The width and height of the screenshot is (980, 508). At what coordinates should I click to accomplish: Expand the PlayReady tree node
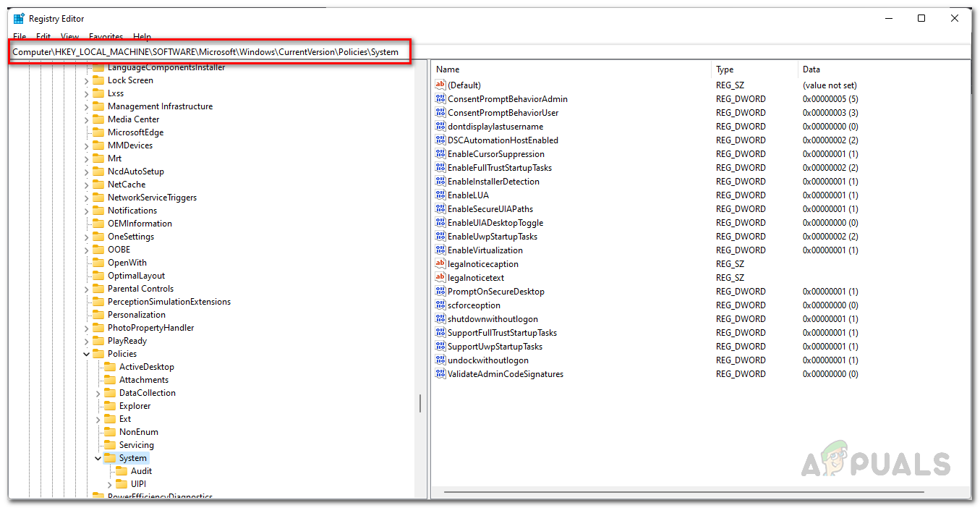tap(87, 341)
